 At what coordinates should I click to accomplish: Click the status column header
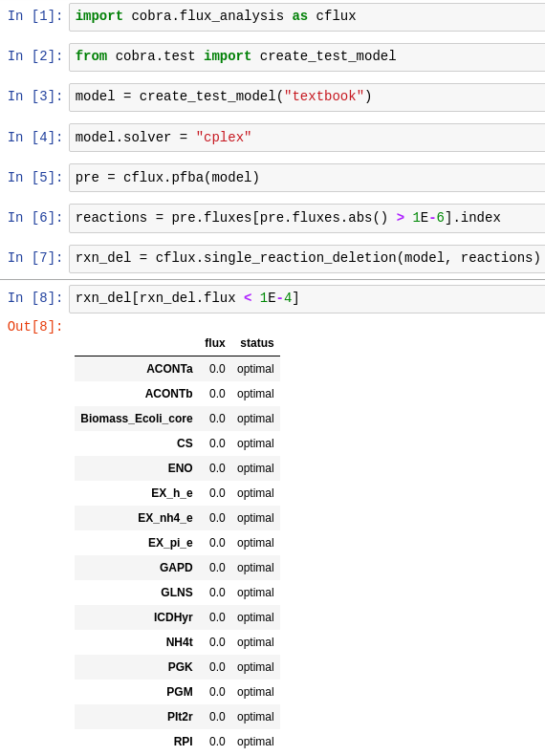(x=257, y=343)
